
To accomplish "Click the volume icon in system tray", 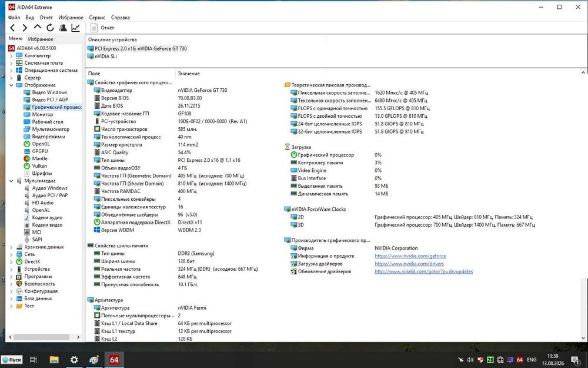I will 470,360.
